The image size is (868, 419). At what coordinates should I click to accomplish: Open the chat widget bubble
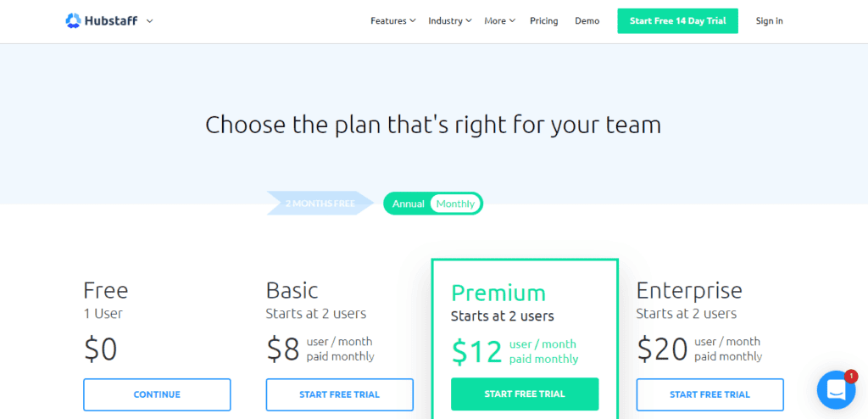pyautogui.click(x=836, y=390)
